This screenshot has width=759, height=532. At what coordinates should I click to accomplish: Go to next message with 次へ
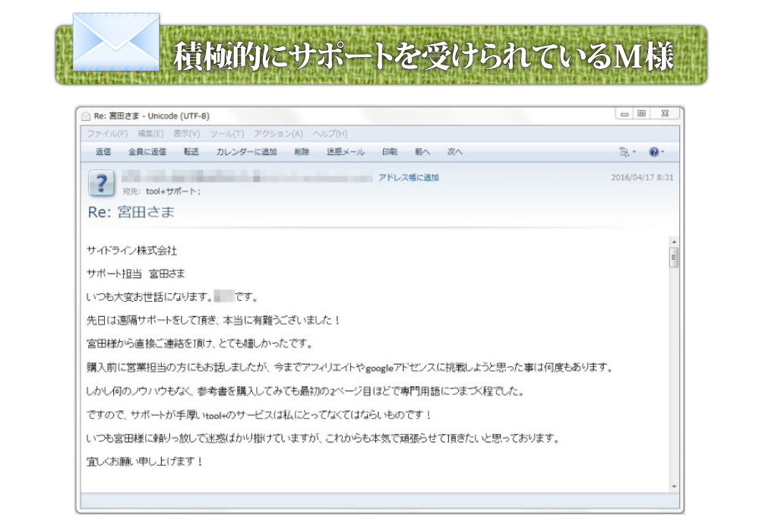click(454, 152)
